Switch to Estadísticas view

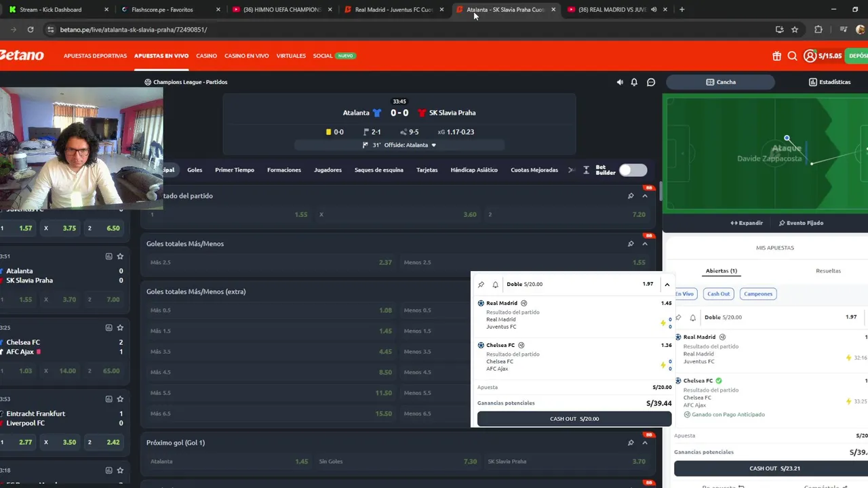[x=829, y=82]
